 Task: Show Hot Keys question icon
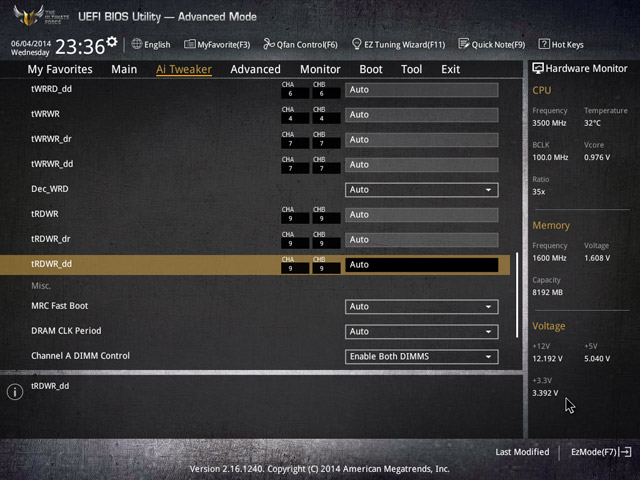544,44
